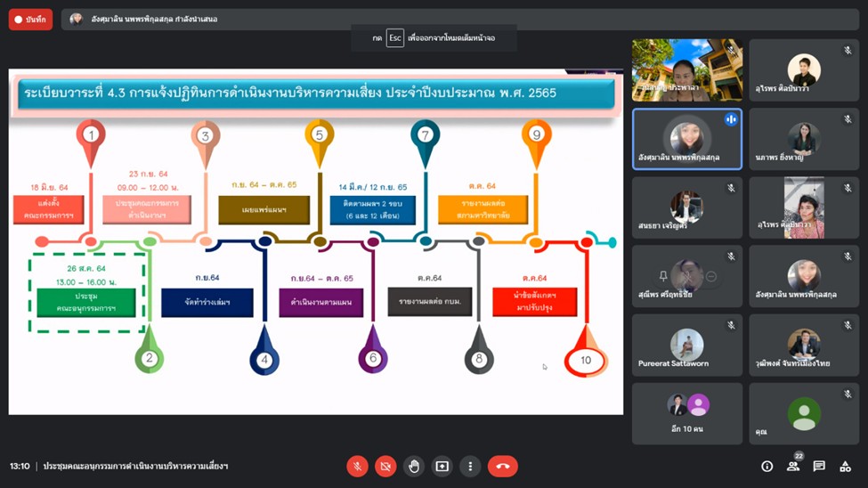Unmute the microphone in the call bar
The image size is (868, 488).
click(357, 467)
